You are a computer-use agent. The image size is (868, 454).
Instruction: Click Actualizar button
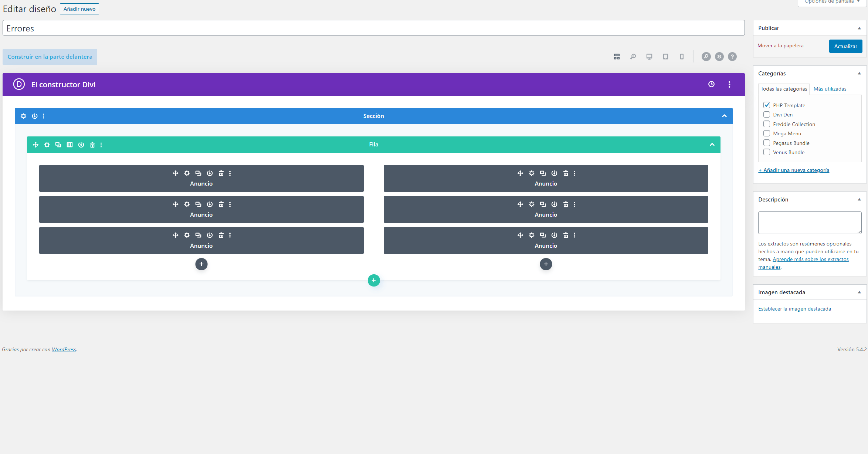845,46
